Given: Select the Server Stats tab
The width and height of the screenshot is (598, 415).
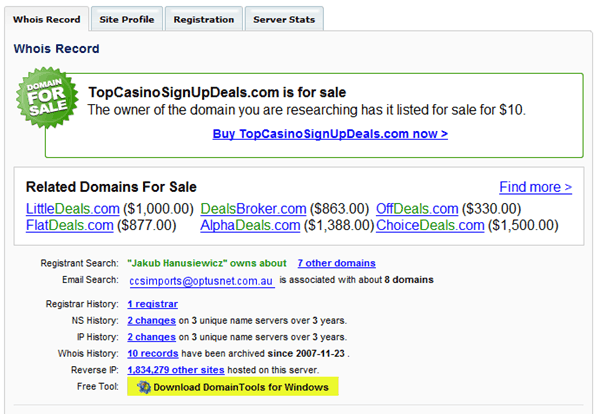Looking at the screenshot, I should [x=284, y=19].
